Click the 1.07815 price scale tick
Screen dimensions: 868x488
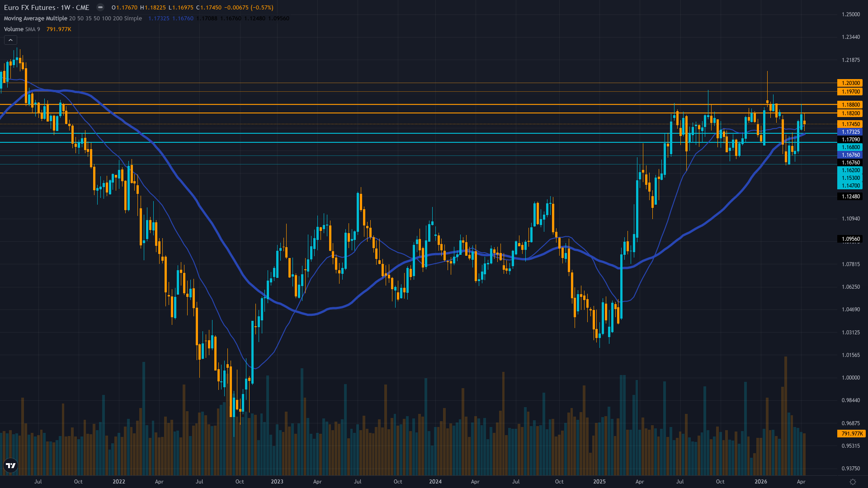click(x=850, y=264)
